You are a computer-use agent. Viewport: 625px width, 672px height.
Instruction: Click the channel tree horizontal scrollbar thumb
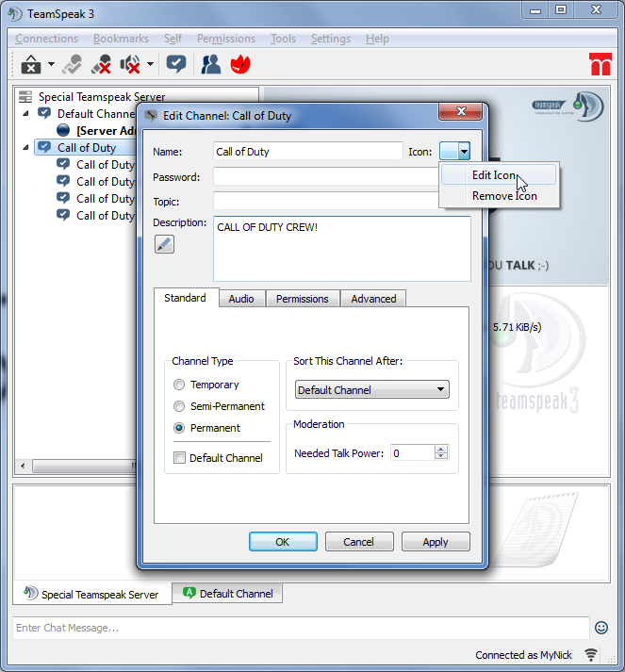(84, 466)
